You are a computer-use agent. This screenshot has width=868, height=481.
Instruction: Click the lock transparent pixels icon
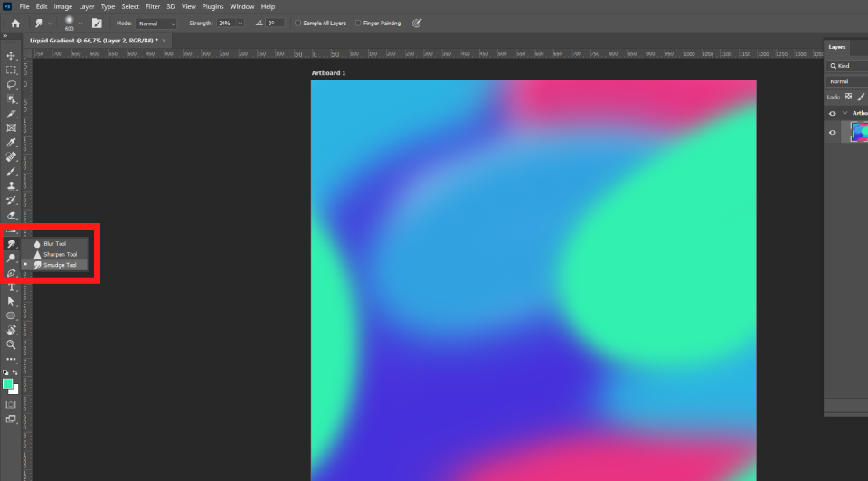coord(849,97)
